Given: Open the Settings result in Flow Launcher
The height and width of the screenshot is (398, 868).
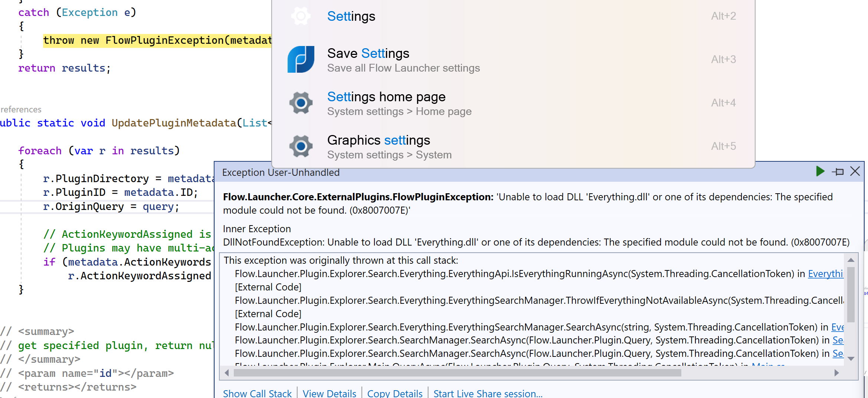Looking at the screenshot, I should pos(513,16).
